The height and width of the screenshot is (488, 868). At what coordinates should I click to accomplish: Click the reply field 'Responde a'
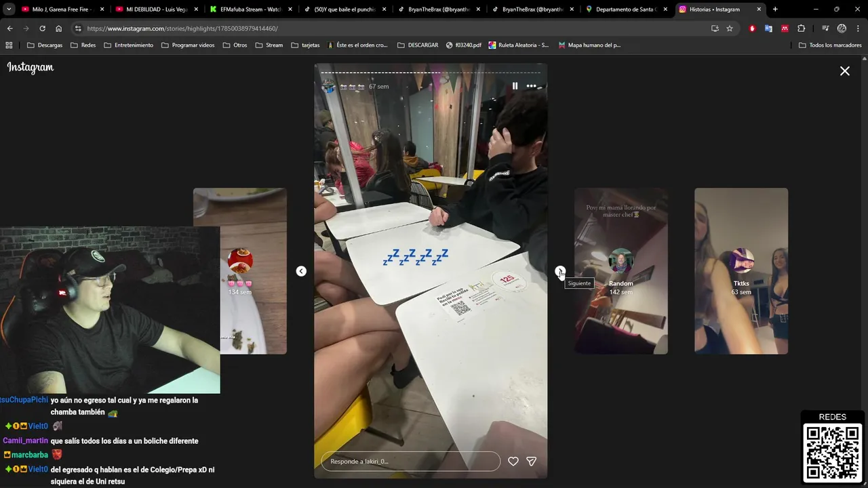click(x=410, y=462)
